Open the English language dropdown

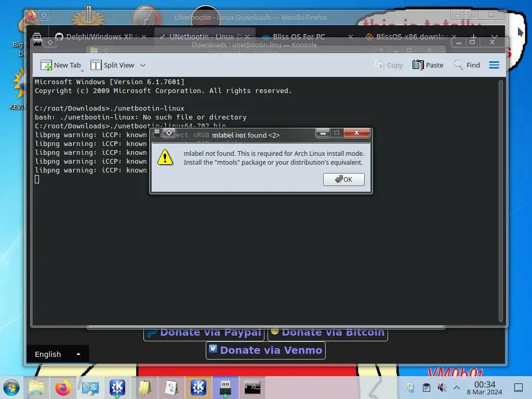[57, 354]
